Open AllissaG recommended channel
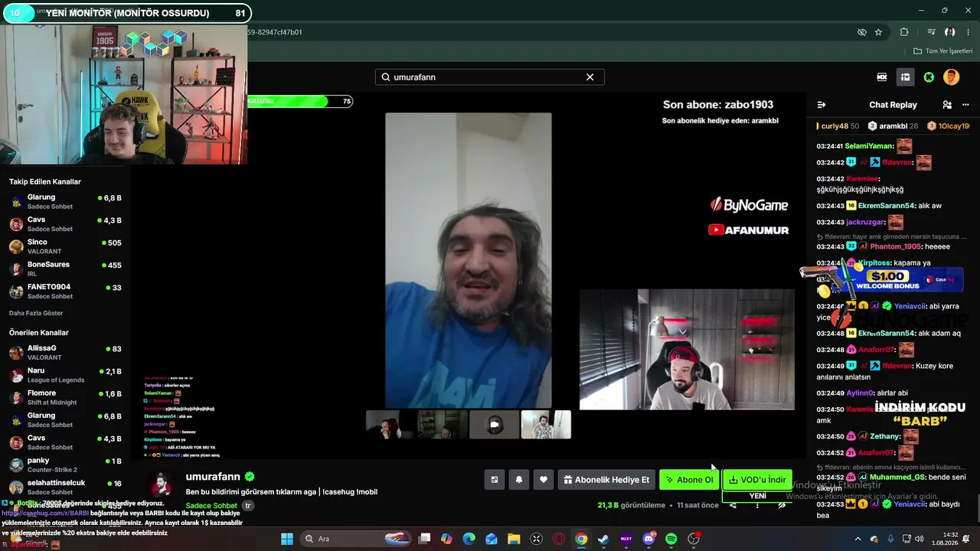 (x=66, y=352)
